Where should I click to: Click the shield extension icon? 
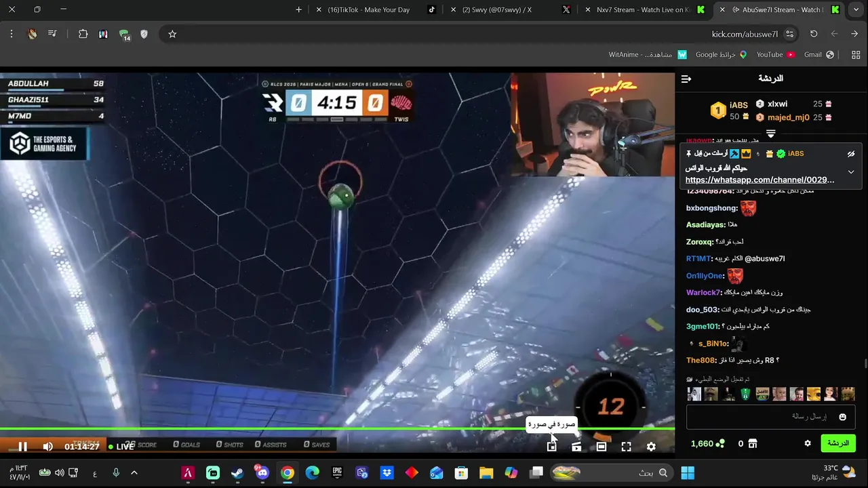[x=144, y=34]
